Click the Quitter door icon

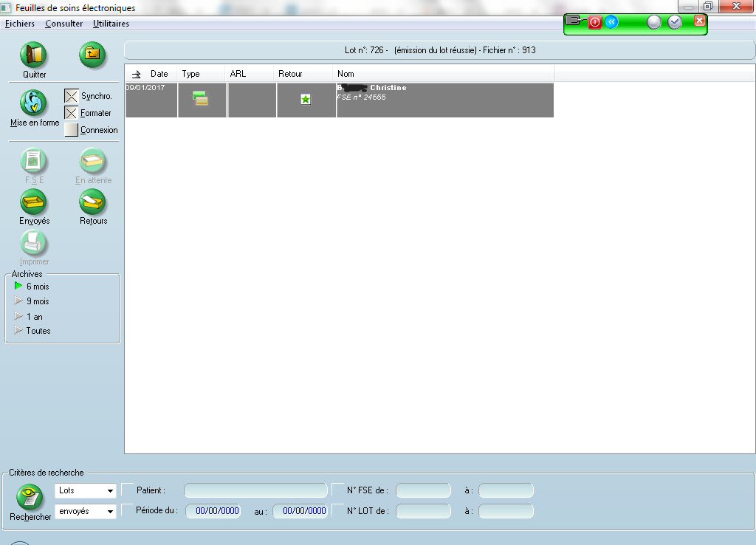pyautogui.click(x=34, y=55)
